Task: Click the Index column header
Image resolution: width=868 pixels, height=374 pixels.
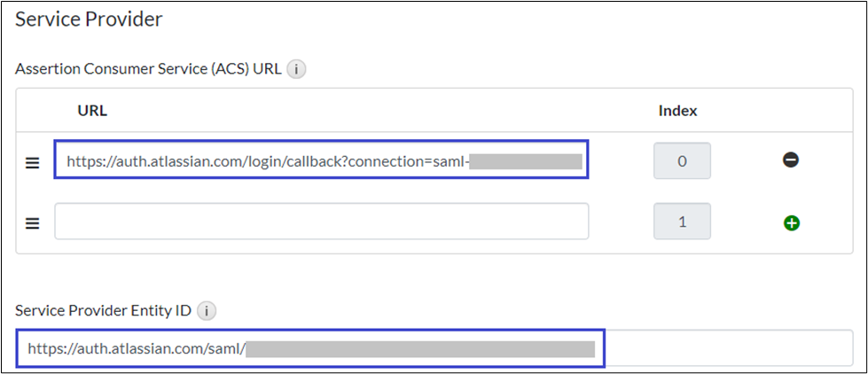Action: tap(677, 111)
